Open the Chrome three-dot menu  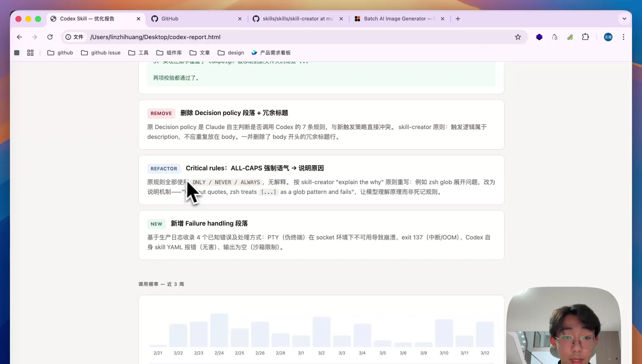tap(624, 37)
